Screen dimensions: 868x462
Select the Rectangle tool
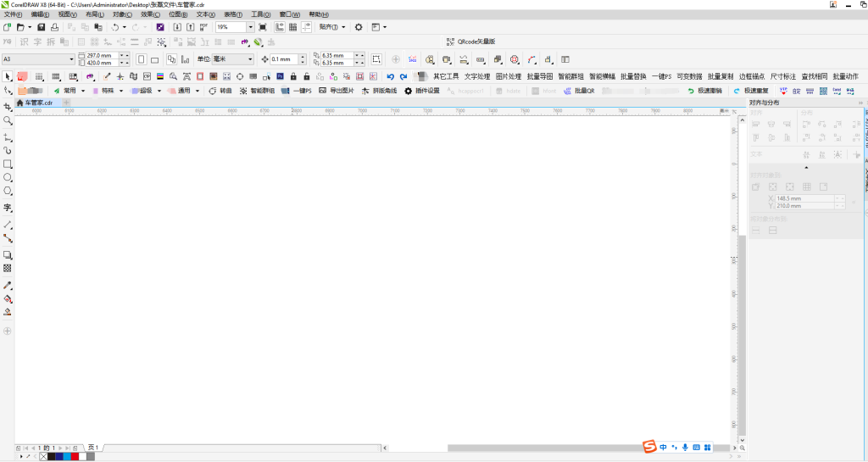pos(8,164)
